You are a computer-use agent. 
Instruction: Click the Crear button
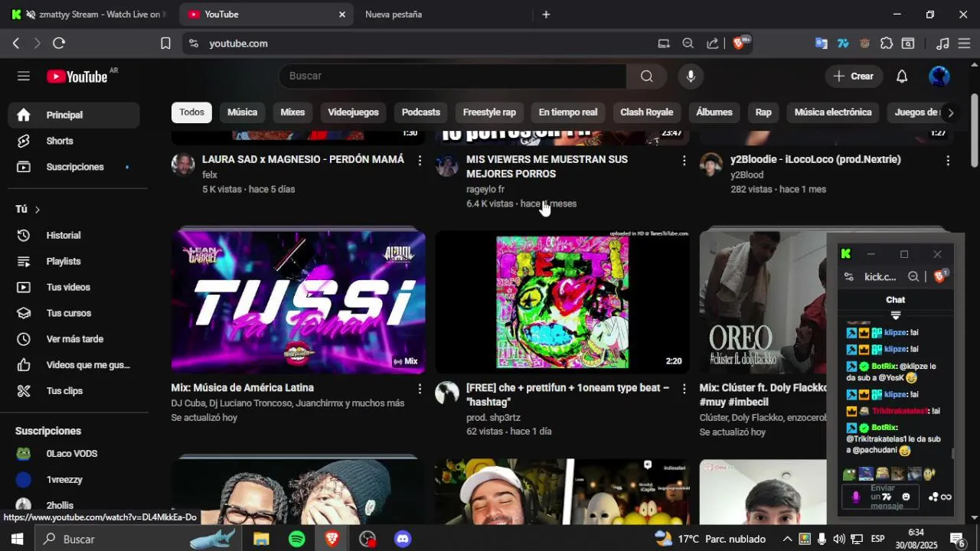854,76
